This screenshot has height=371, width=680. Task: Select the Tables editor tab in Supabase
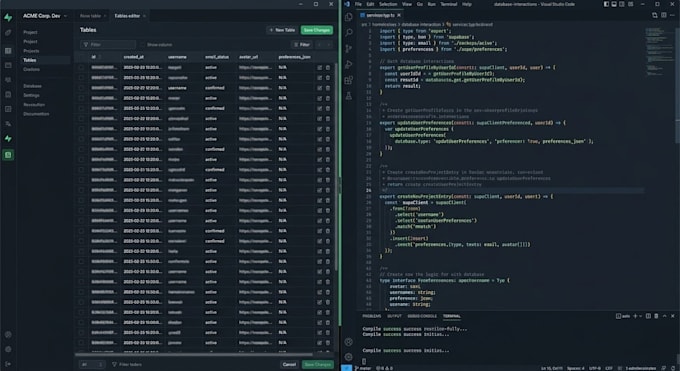pos(129,16)
